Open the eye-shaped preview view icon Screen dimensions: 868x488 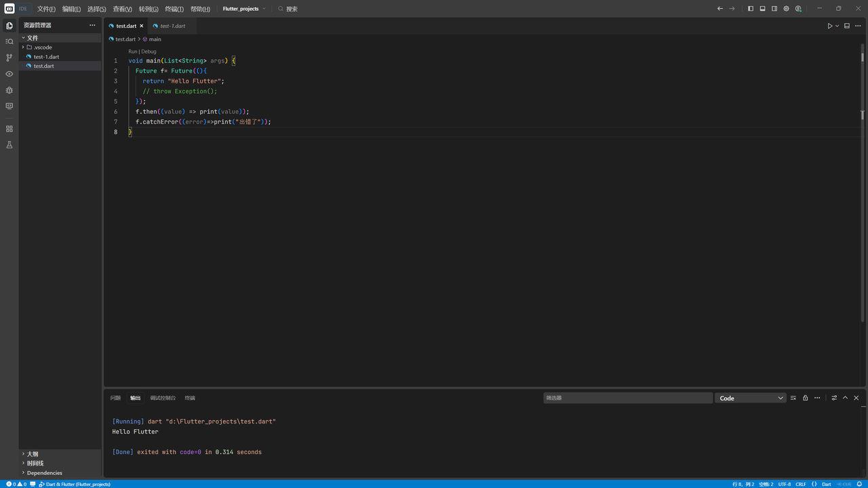(x=9, y=74)
